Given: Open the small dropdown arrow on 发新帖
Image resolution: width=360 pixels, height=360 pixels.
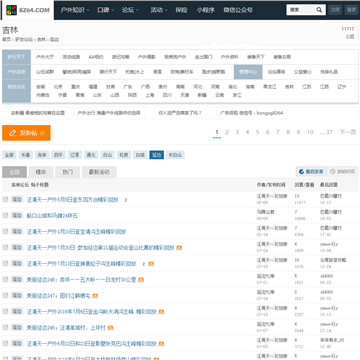Looking at the screenshot, I should (42, 133).
